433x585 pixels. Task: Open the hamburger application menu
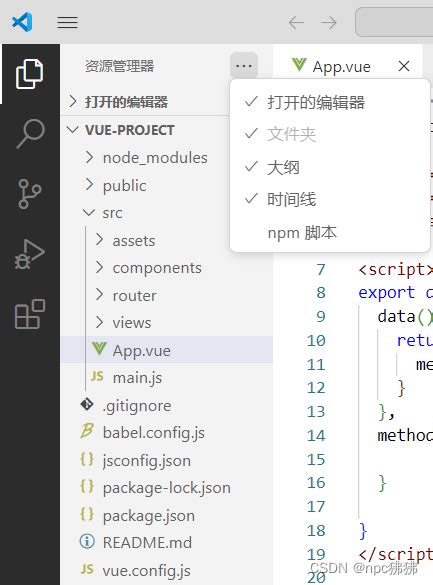68,22
